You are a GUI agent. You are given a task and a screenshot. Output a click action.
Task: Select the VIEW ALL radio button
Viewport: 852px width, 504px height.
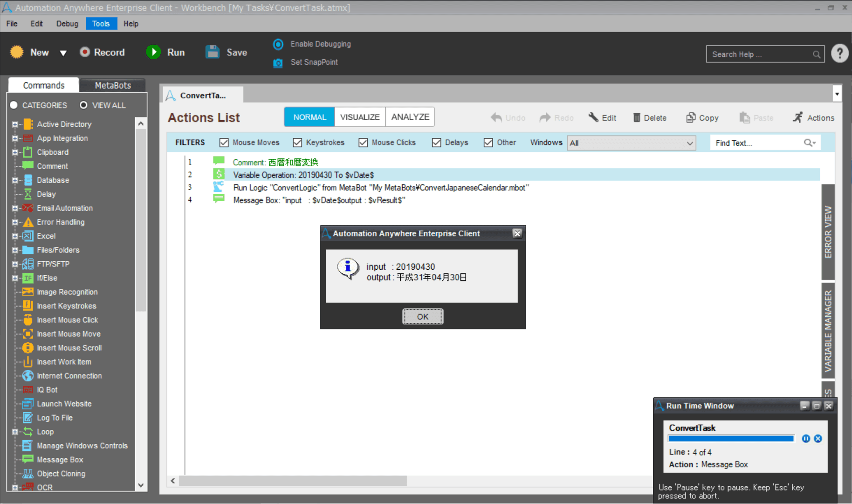pyautogui.click(x=83, y=105)
